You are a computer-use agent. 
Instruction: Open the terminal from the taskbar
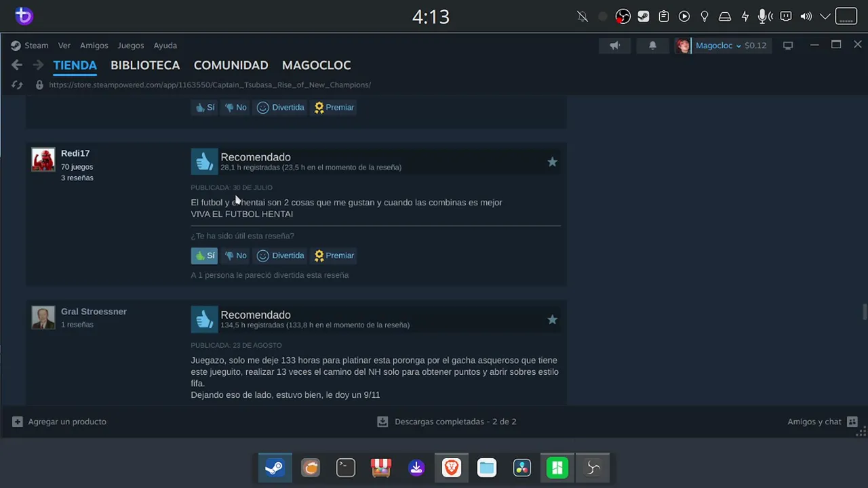tap(346, 468)
